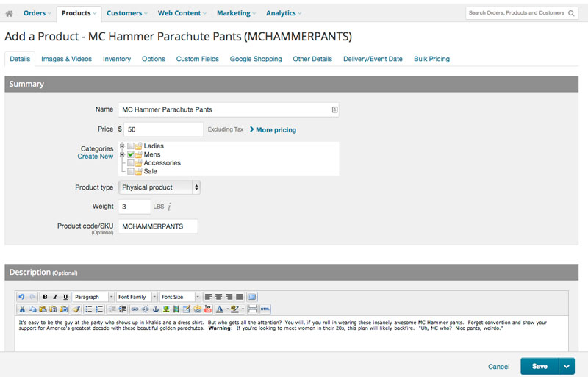Open the Product type dropdown
Image resolution: width=588 pixels, height=377 pixels.
(159, 187)
